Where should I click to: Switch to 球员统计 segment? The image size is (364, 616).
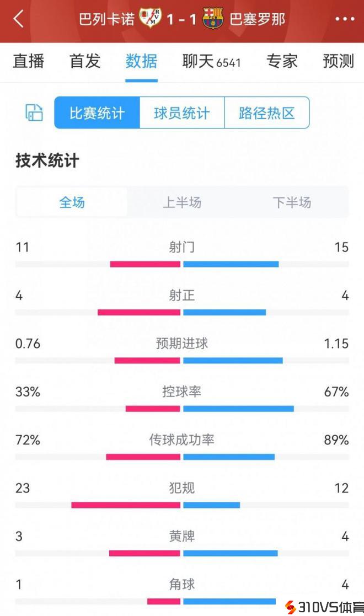(182, 113)
